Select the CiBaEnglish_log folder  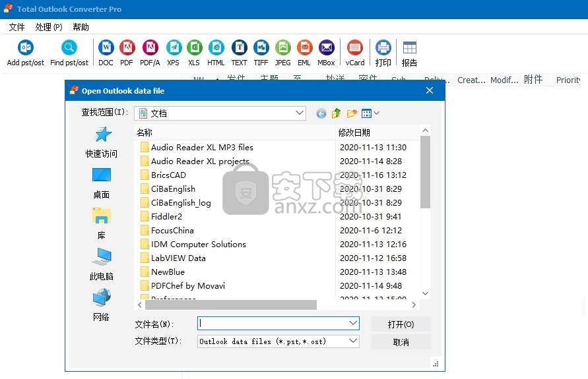(176, 202)
